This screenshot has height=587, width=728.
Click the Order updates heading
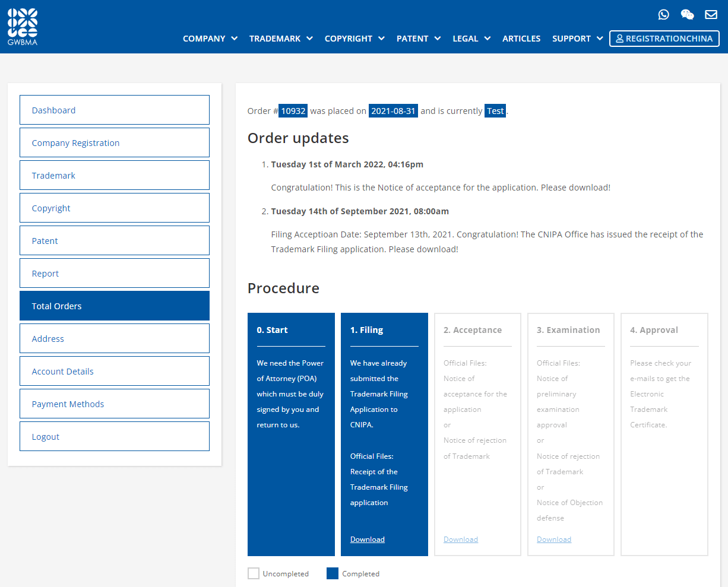(298, 138)
